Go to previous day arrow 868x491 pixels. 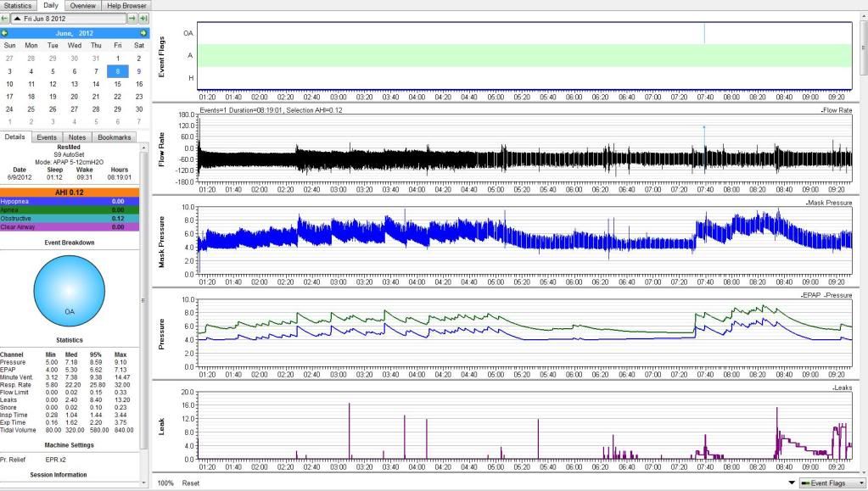[5, 19]
